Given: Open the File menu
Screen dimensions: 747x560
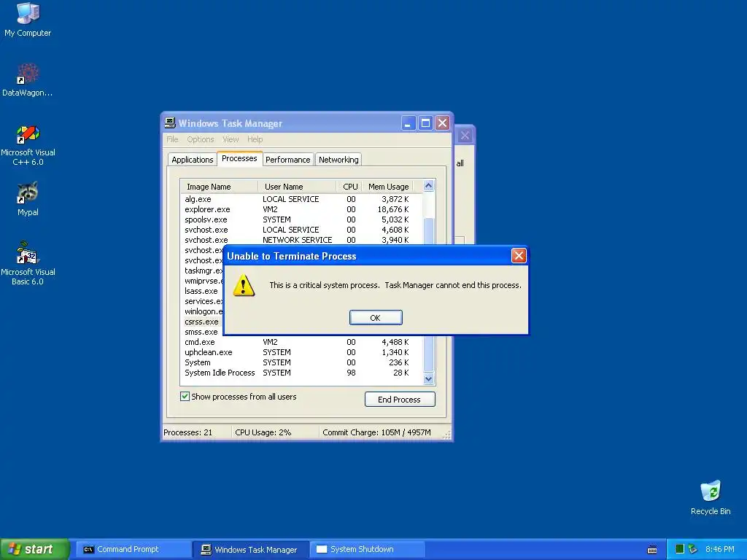Looking at the screenshot, I should tap(172, 139).
